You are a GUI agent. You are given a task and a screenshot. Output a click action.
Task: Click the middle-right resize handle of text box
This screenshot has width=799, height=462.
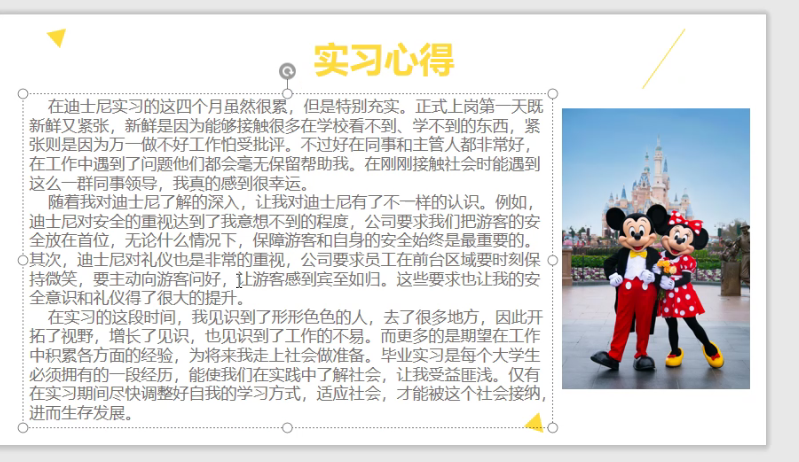[x=552, y=260]
